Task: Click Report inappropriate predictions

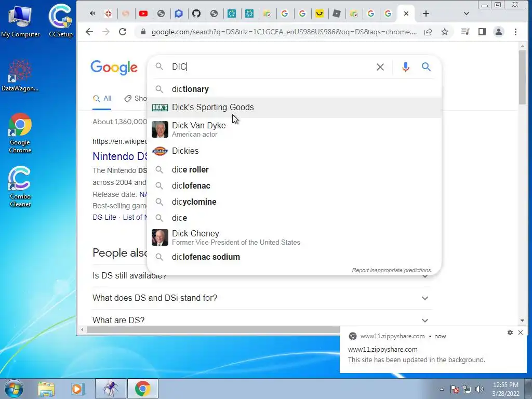Action: [391, 270]
